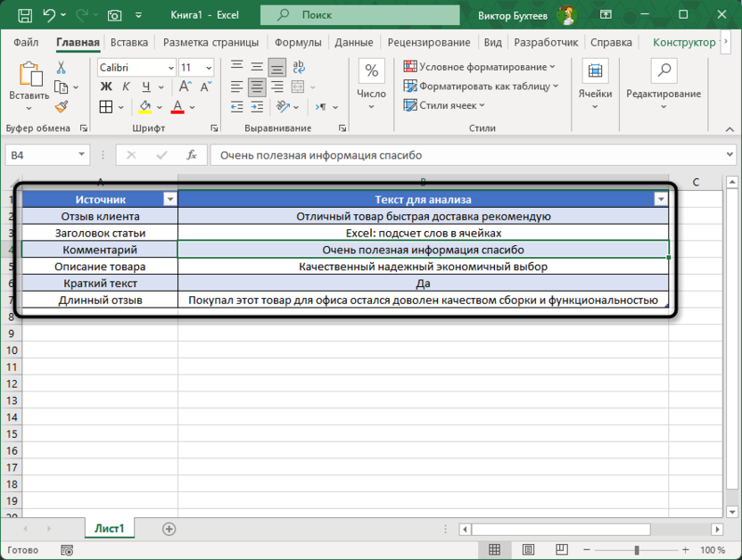Click the Insert Function fx icon
Viewport: 742px width, 560px height.
[x=191, y=154]
